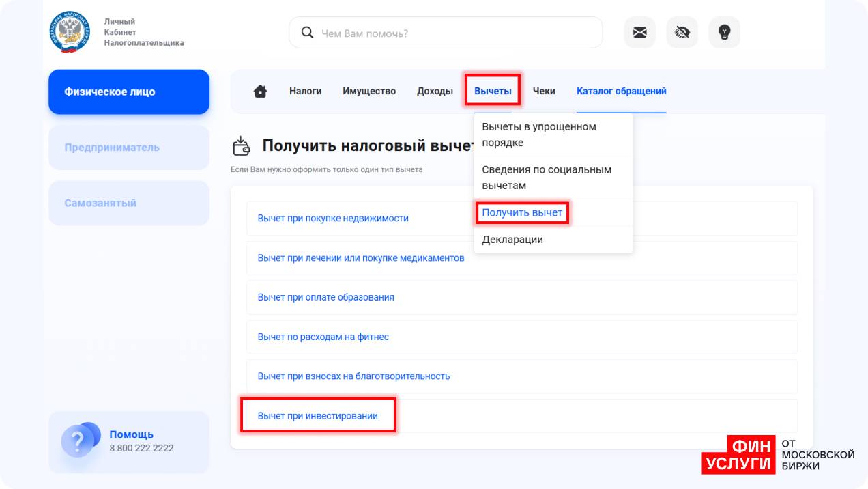Switch to 'Самозанятый' account type
This screenshot has height=489, width=868.
129,203
